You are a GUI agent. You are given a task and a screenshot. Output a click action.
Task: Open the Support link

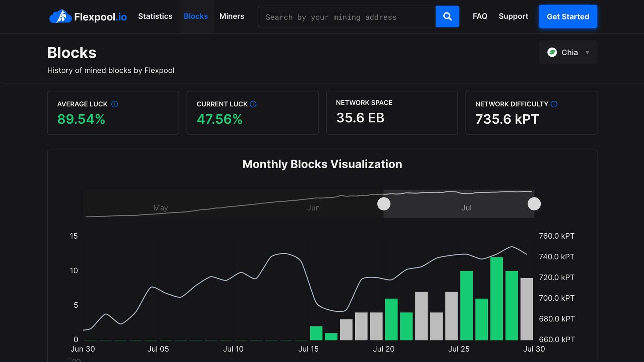(x=513, y=16)
